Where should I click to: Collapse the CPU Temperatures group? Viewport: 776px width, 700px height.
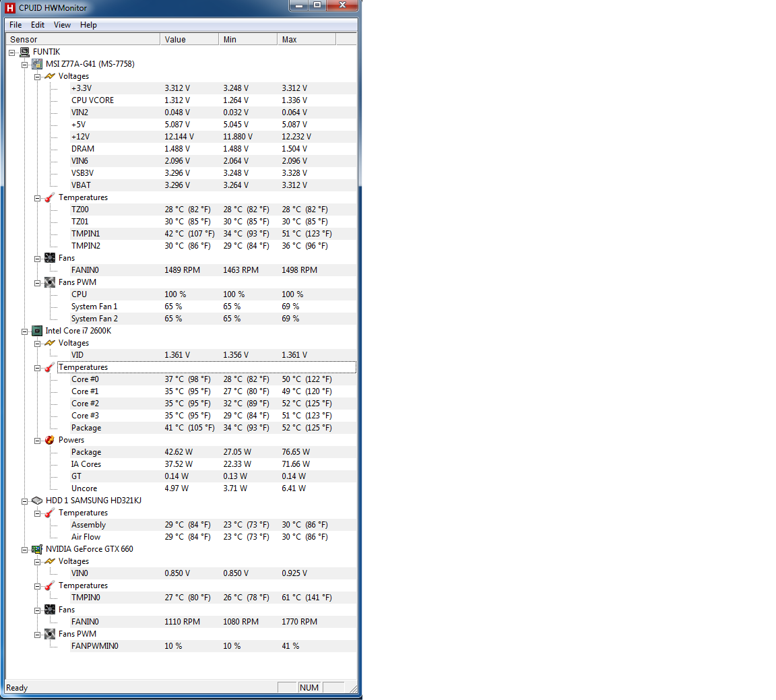point(38,368)
